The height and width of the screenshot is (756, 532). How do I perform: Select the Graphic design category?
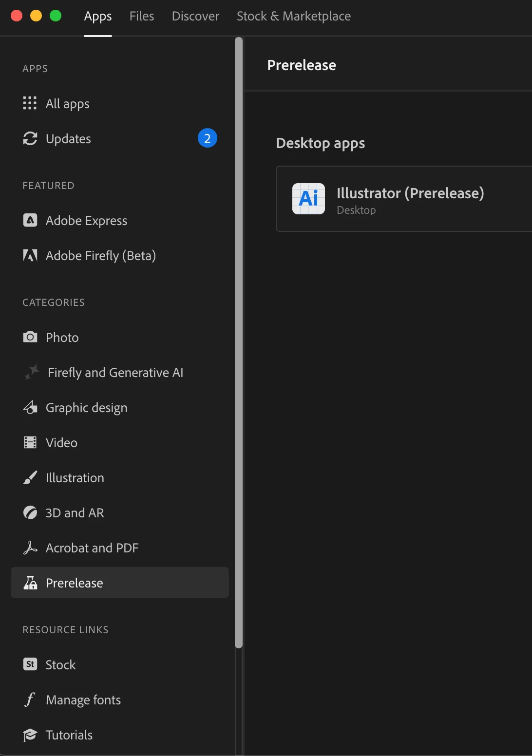click(120, 408)
